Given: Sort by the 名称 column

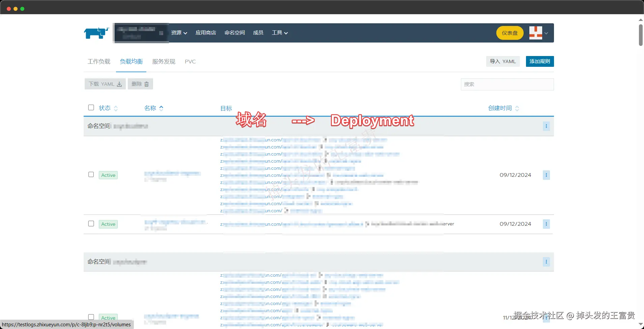Looking at the screenshot, I should pyautogui.click(x=154, y=108).
